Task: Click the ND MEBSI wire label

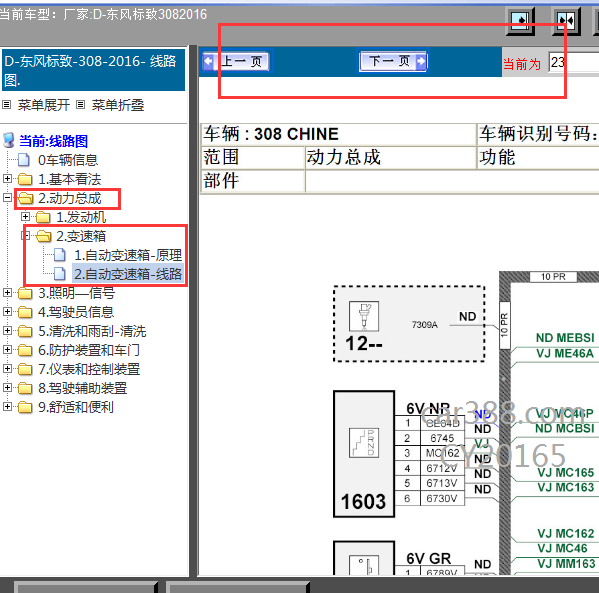Action: (565, 338)
